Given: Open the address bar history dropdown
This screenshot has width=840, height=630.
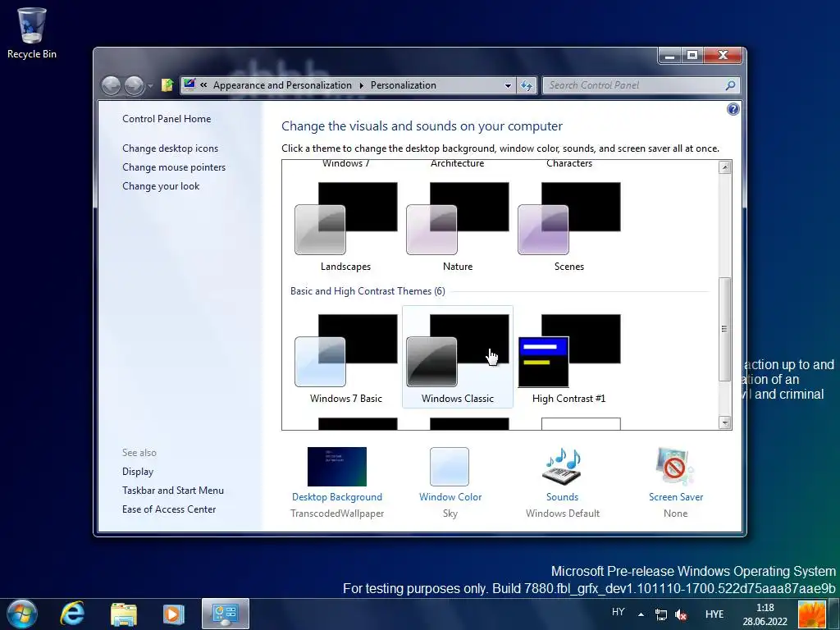Looking at the screenshot, I should click(x=508, y=85).
